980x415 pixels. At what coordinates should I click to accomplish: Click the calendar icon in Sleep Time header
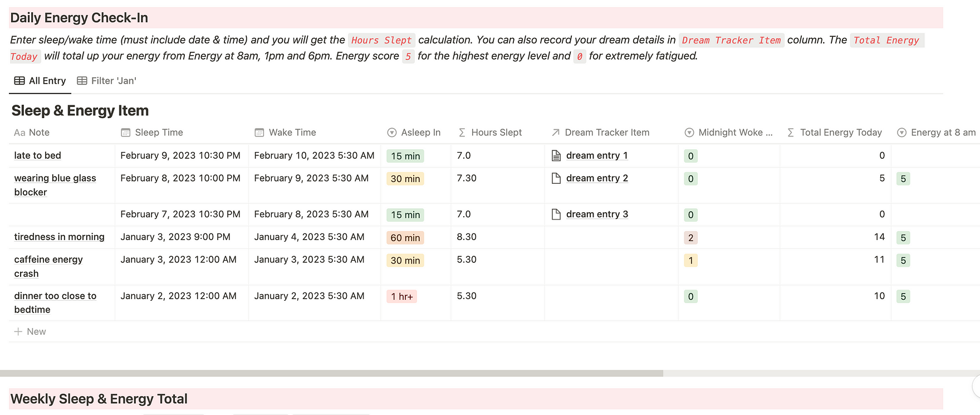click(126, 133)
